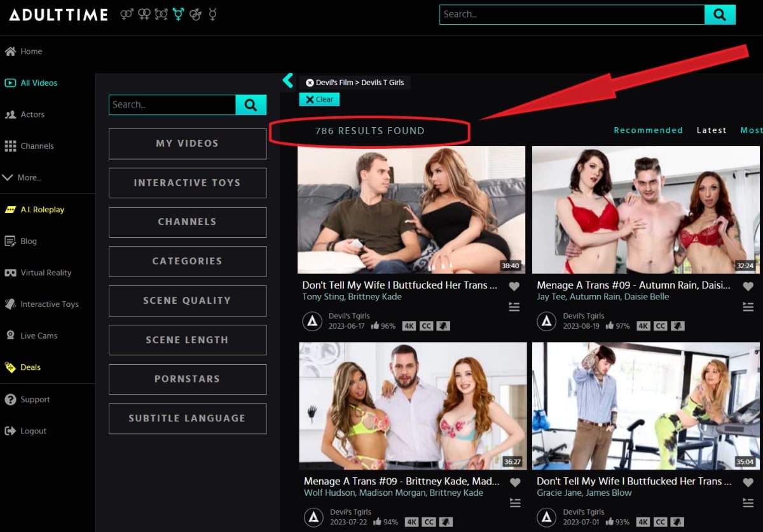Click the highlighted teal gender symbol in the header
The height and width of the screenshot is (532, 763).
178,14
